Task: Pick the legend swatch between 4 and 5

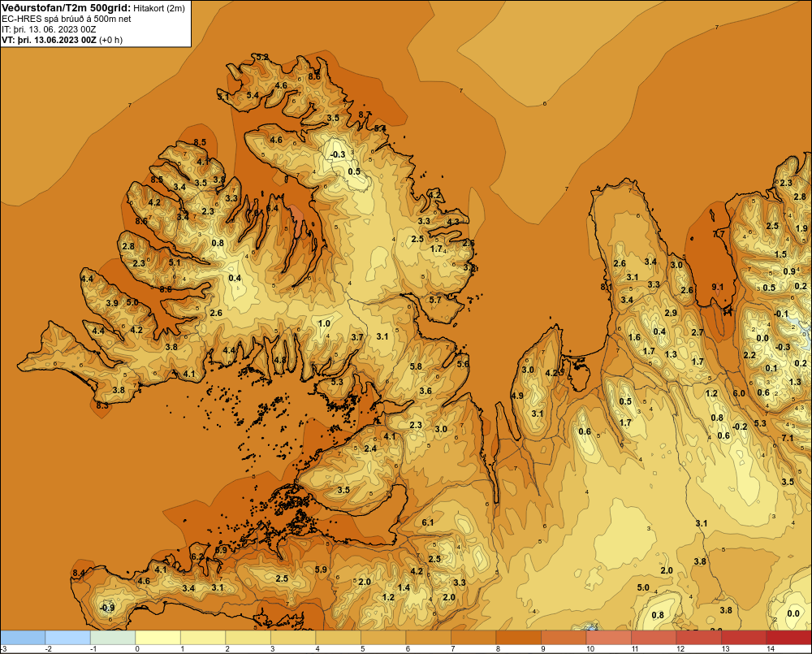Action: (338, 638)
